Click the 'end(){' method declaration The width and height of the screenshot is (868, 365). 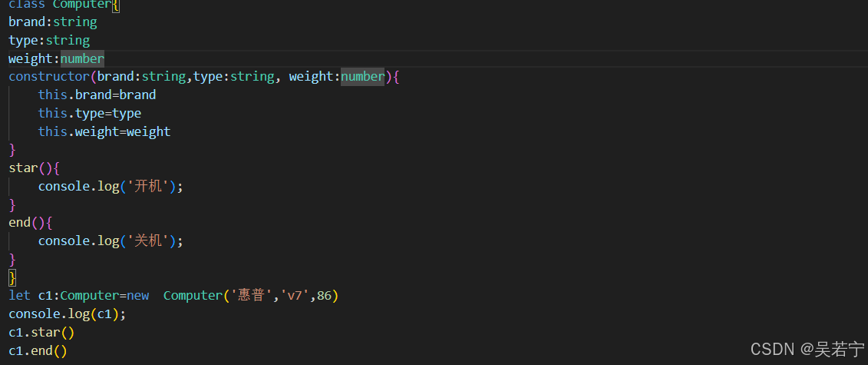(31, 223)
